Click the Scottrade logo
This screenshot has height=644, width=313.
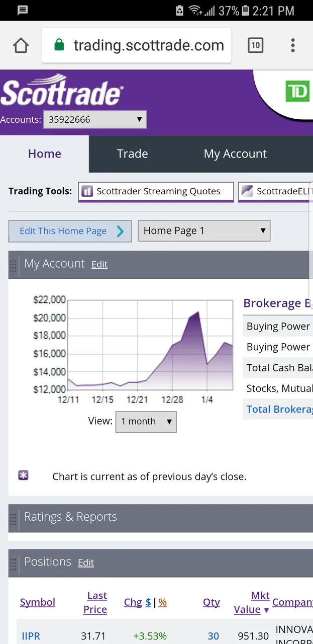61,91
